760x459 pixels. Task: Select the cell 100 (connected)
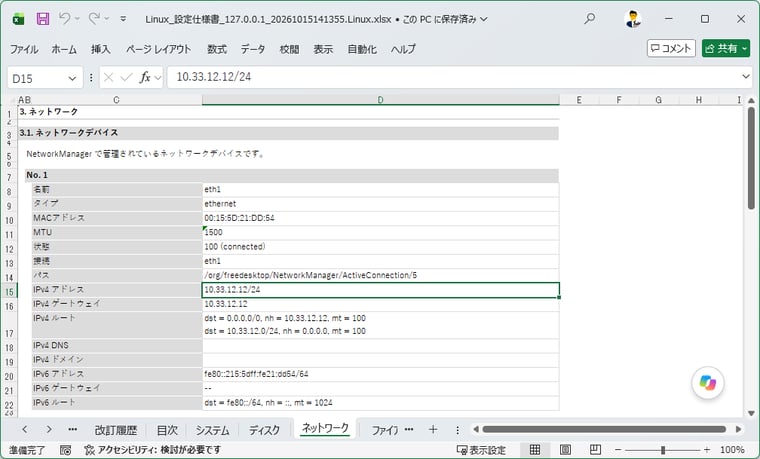click(x=380, y=247)
